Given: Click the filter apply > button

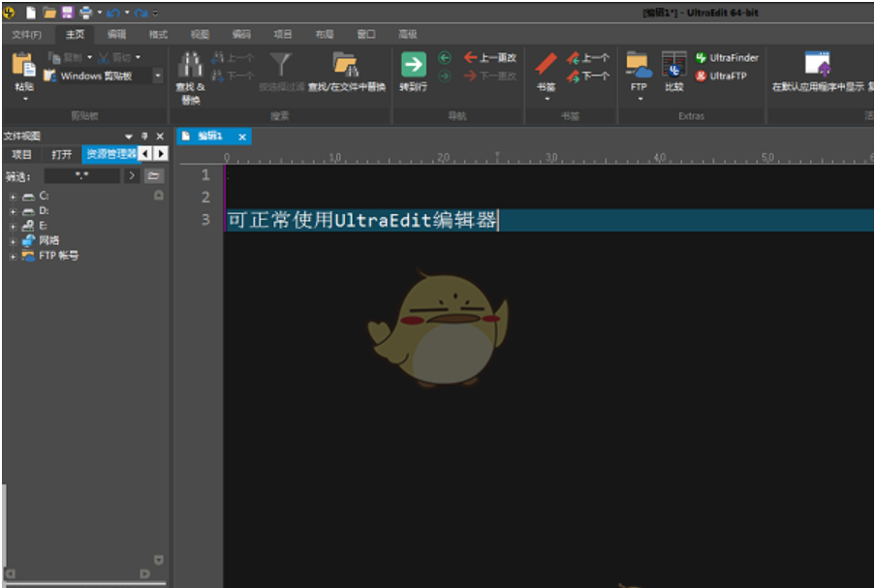Looking at the screenshot, I should (x=132, y=175).
